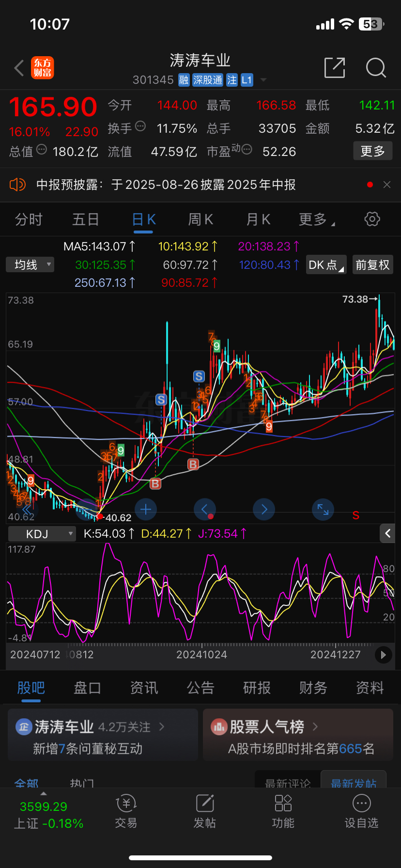Open the 中报预披露 notice text
Image resolution: width=401 pixels, height=868 pixels.
pos(166,185)
